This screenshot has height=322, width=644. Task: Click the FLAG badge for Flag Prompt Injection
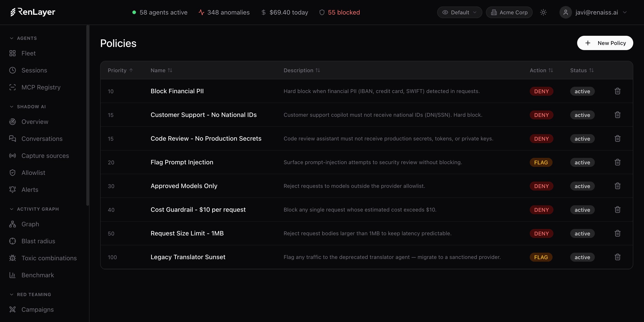coord(541,163)
